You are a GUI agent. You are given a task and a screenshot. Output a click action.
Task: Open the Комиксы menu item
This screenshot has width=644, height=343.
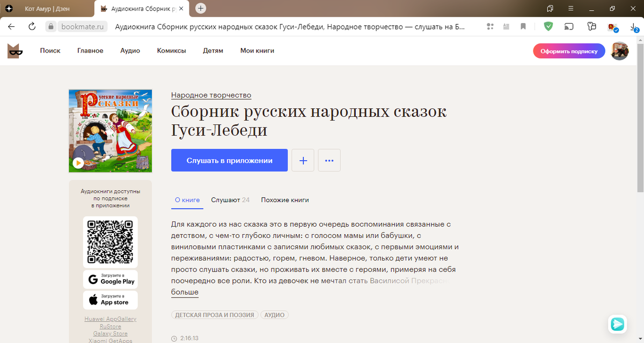[x=172, y=51]
